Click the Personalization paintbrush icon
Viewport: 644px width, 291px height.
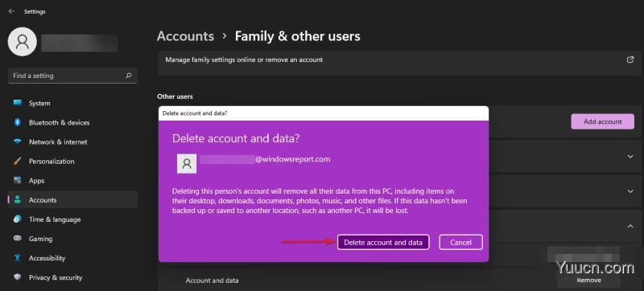tap(17, 161)
